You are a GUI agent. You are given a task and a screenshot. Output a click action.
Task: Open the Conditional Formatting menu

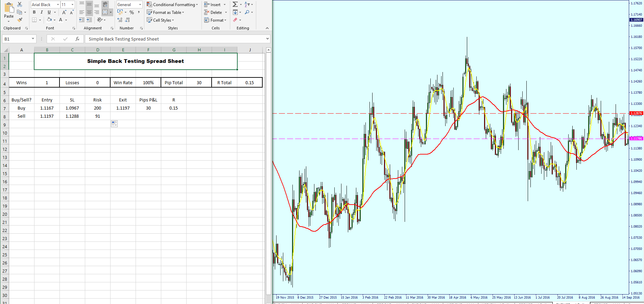pyautogui.click(x=172, y=4)
